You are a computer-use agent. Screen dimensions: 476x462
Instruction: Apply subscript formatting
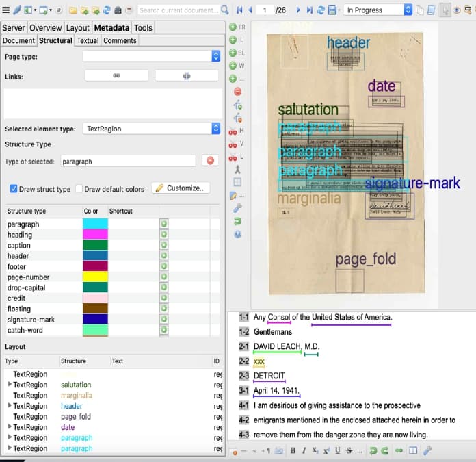click(x=315, y=450)
